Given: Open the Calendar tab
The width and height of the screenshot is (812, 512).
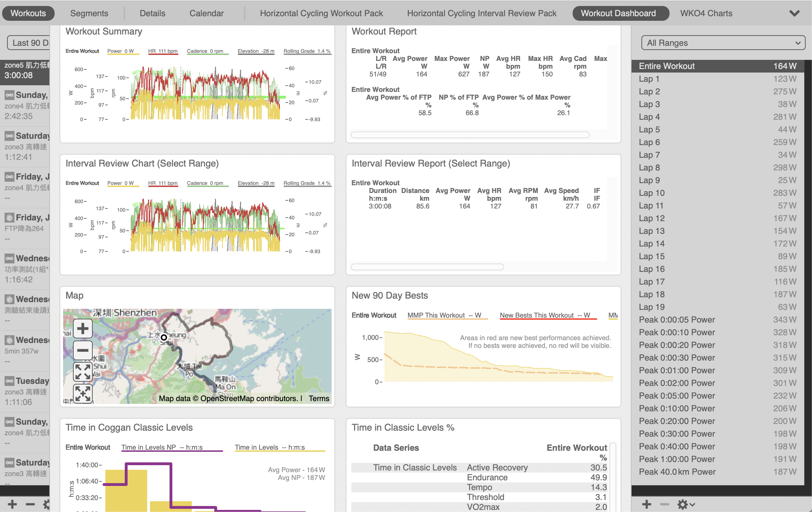Looking at the screenshot, I should pyautogui.click(x=206, y=13).
